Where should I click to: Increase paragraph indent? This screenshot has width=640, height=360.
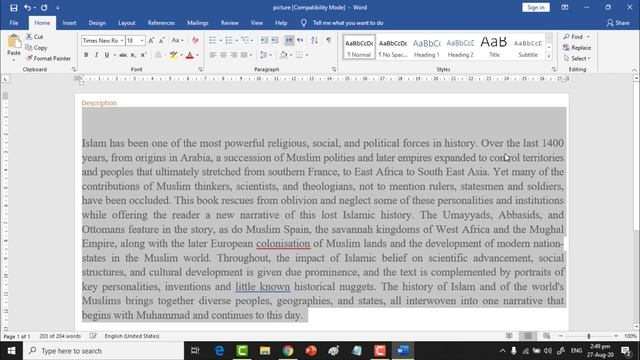[275, 40]
